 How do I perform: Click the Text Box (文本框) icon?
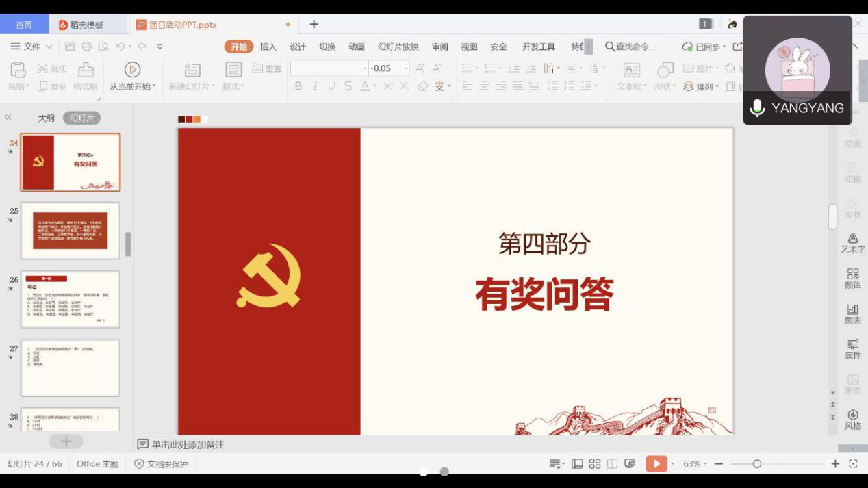click(x=632, y=70)
